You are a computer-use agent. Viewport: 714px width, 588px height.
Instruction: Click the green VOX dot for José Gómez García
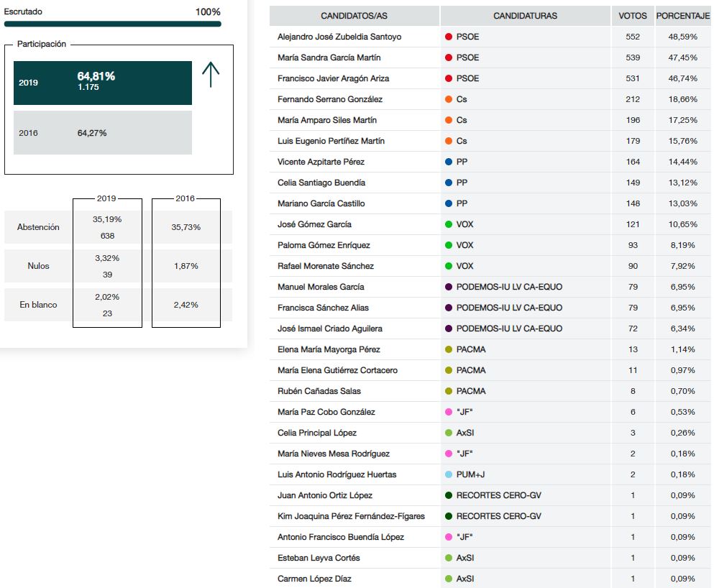[449, 224]
